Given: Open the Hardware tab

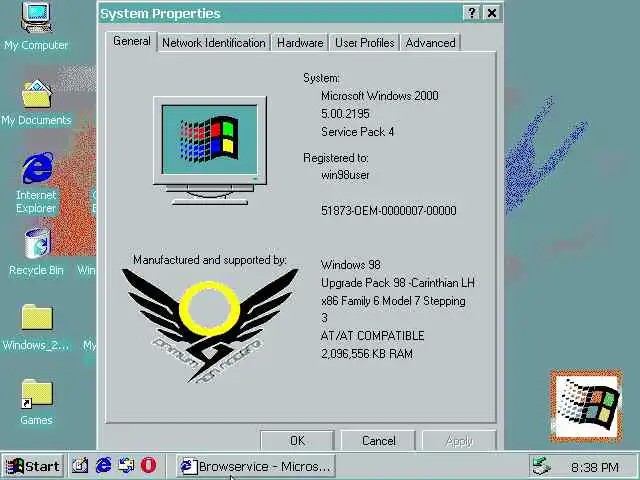Looking at the screenshot, I should [x=300, y=43].
